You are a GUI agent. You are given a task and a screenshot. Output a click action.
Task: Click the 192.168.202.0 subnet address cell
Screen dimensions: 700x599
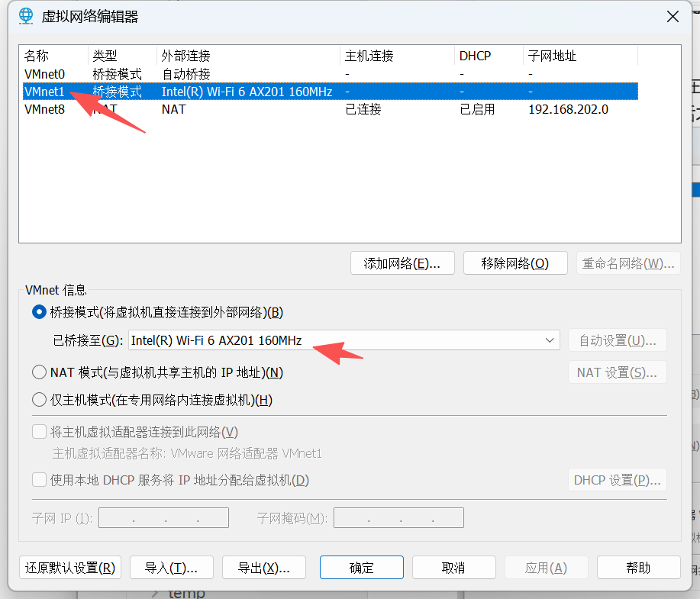point(568,109)
